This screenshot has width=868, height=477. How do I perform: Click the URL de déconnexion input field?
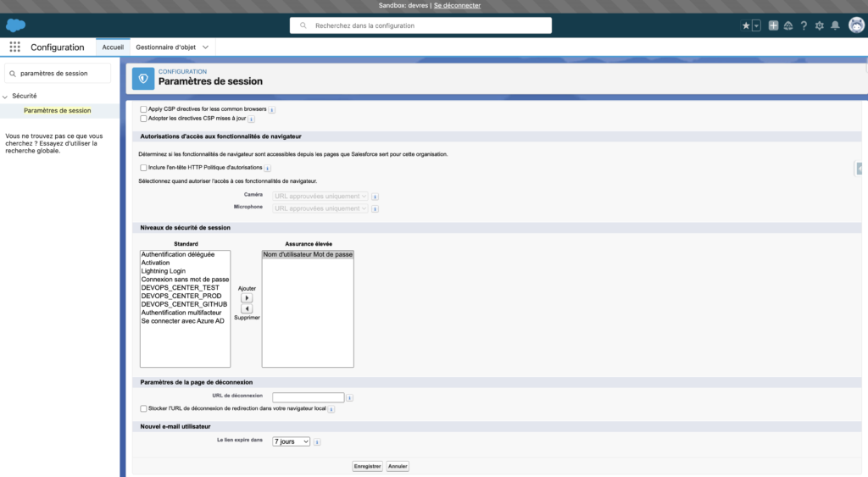(309, 397)
